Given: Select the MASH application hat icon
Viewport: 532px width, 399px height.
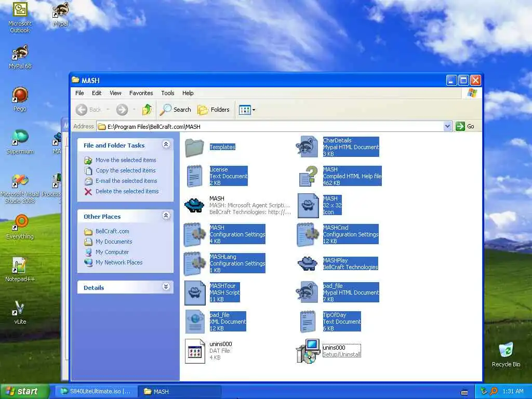Looking at the screenshot, I should 194,205.
